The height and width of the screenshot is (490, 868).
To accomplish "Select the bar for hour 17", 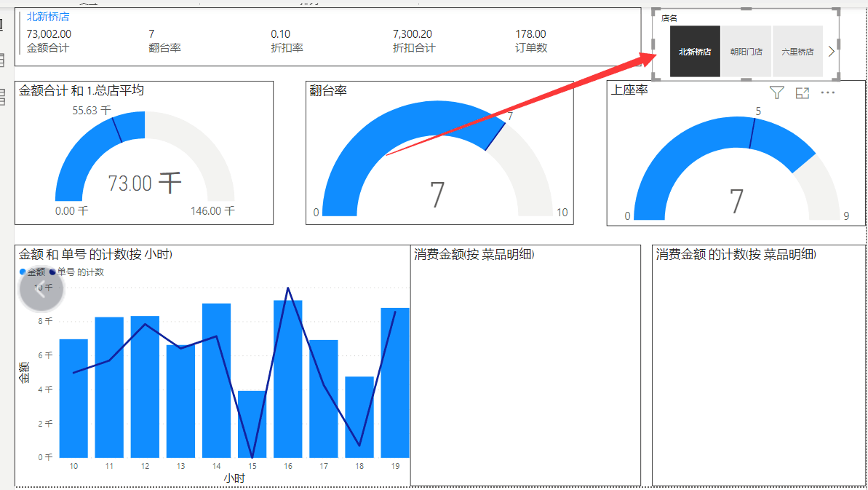I will click(323, 399).
